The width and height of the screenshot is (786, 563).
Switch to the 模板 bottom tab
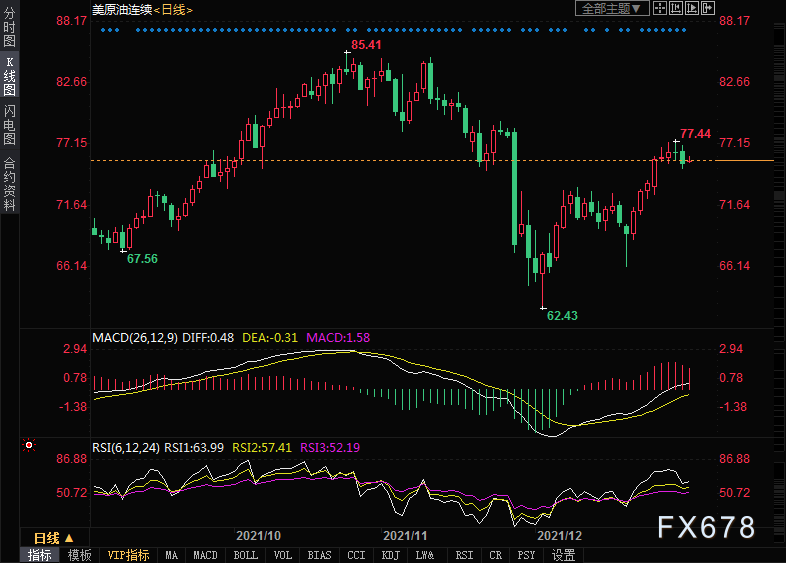tap(79, 555)
